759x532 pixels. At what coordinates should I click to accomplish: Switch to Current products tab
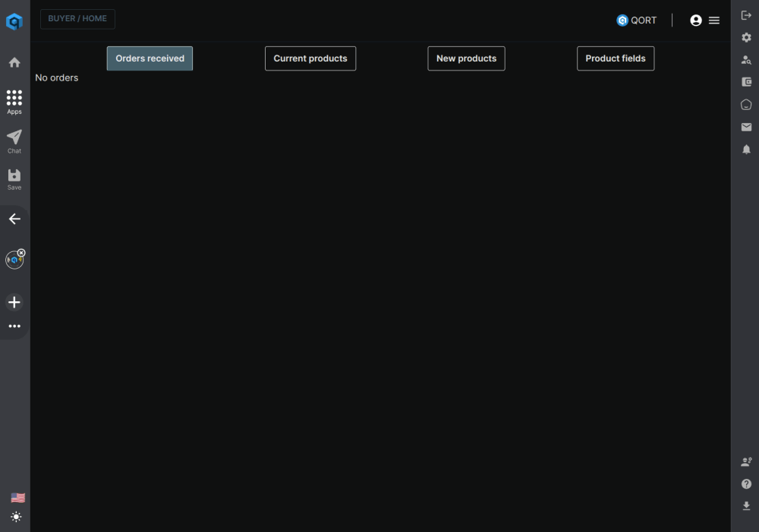point(310,58)
